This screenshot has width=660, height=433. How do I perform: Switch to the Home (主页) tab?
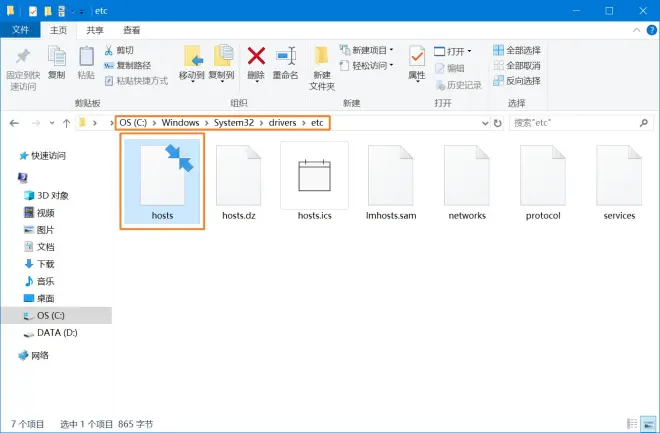click(x=58, y=30)
